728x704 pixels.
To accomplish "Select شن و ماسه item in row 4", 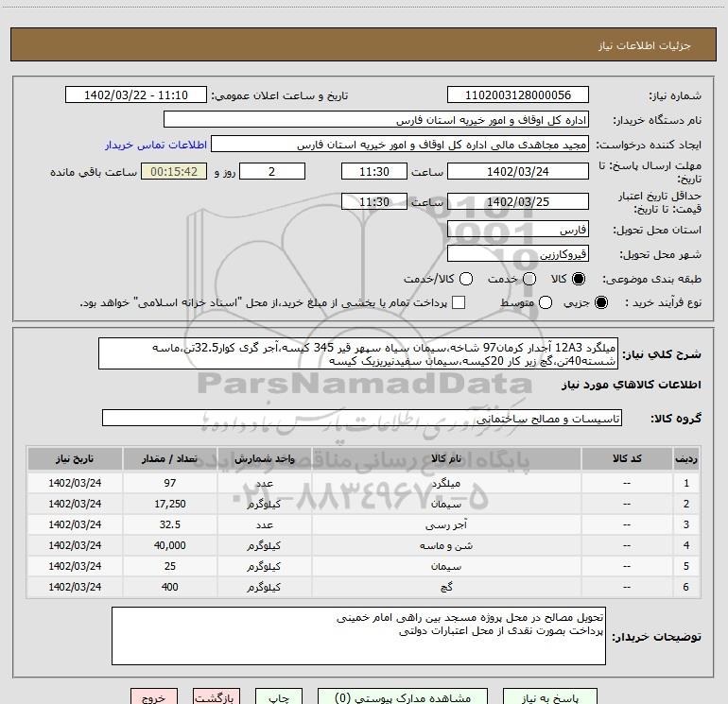I will [446, 545].
